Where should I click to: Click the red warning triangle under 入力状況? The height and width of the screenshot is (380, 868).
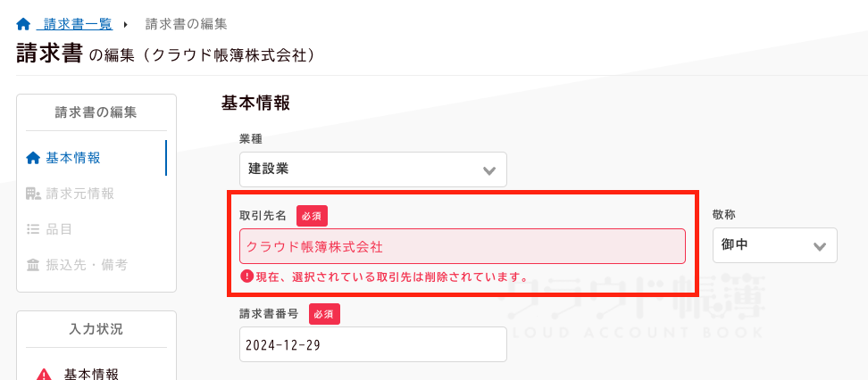click(x=43, y=375)
